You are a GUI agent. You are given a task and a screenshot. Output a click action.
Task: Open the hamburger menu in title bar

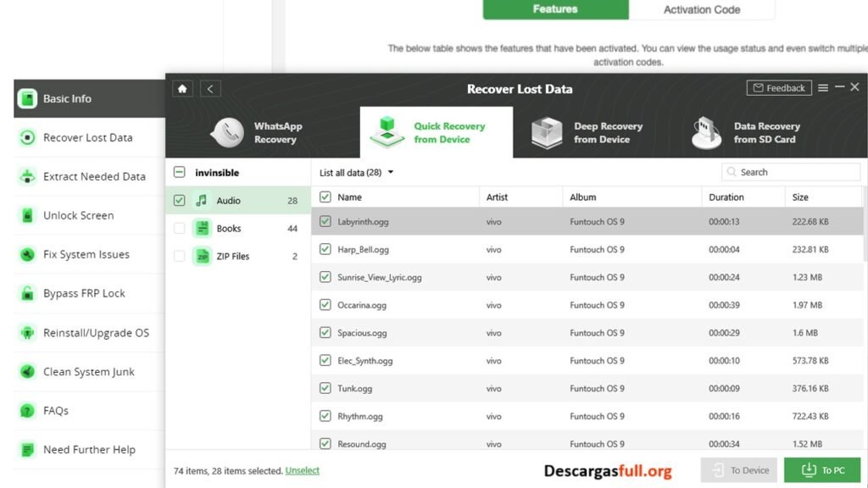tap(823, 88)
